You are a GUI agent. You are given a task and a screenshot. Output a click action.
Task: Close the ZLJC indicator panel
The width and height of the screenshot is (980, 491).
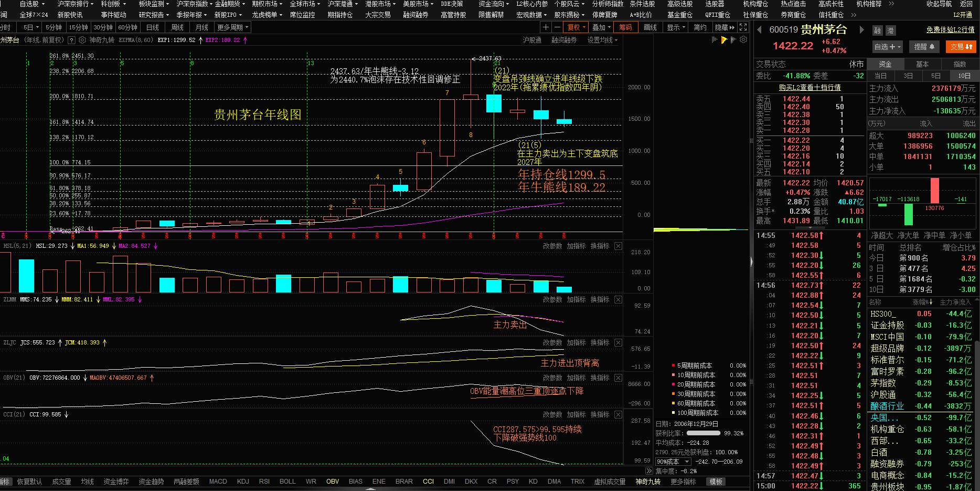click(x=619, y=342)
